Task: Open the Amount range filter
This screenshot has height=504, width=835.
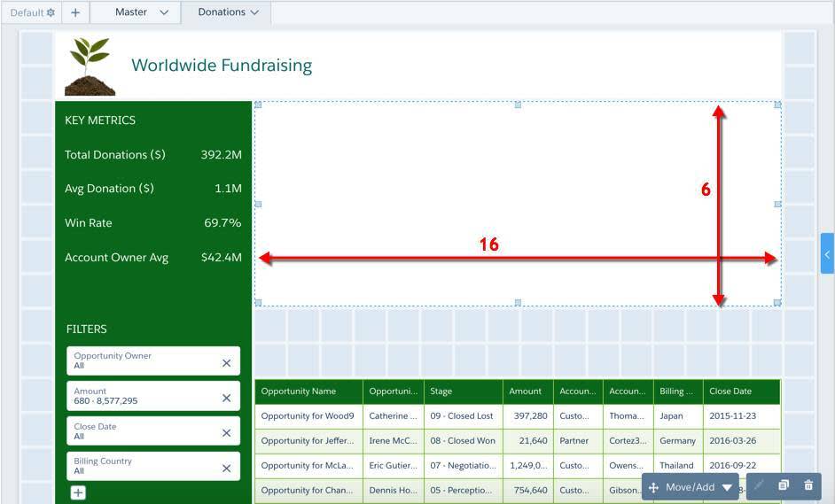Action: pos(153,395)
